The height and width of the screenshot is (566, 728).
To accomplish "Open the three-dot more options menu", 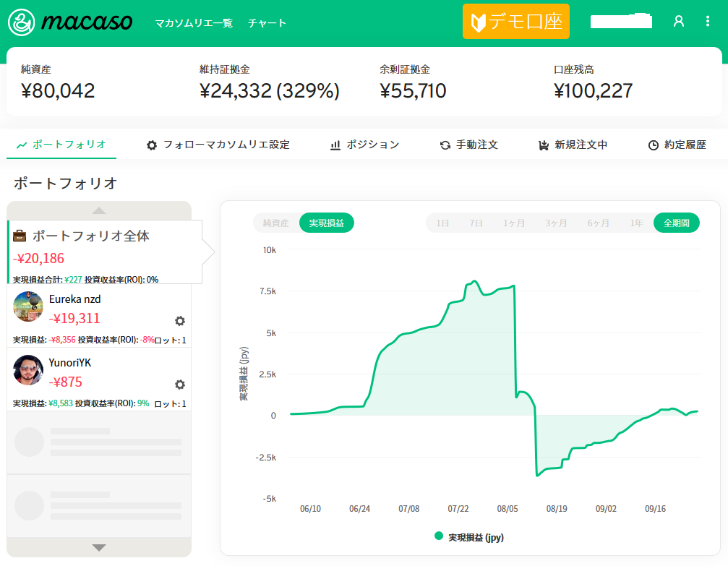I will [x=708, y=22].
